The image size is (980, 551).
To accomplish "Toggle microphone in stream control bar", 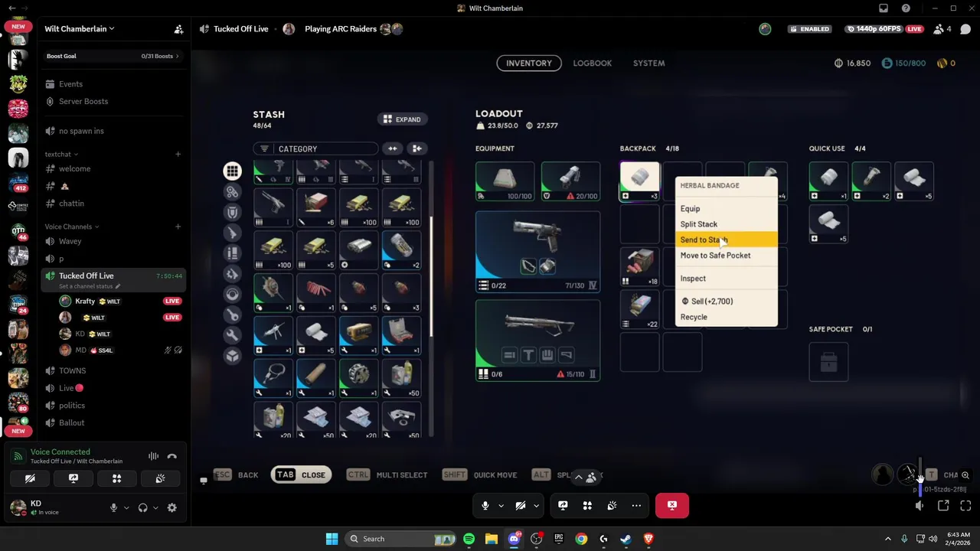I will tap(485, 505).
